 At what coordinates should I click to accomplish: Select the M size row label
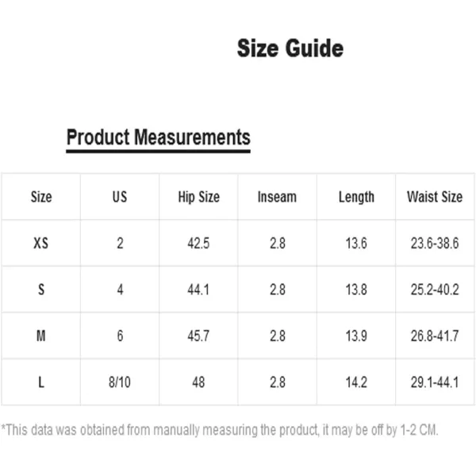coord(40,336)
